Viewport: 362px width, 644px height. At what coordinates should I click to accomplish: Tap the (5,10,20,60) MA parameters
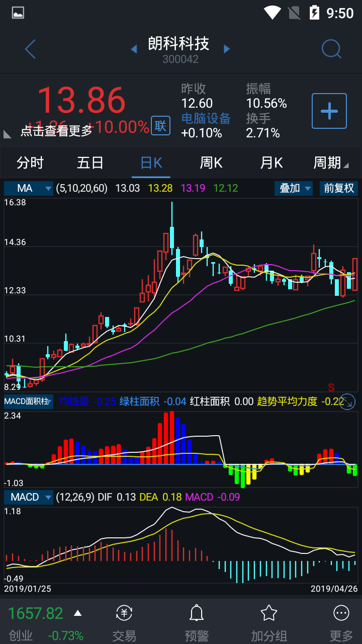pos(82,188)
